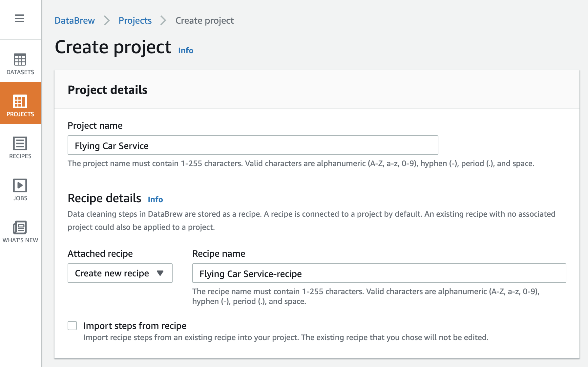
Task: Click the Project name input field
Action: (x=253, y=145)
